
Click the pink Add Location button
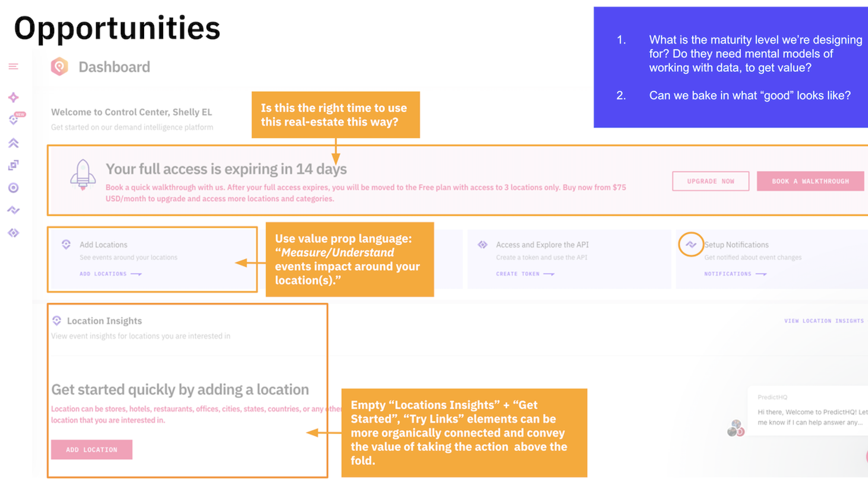tap(91, 450)
